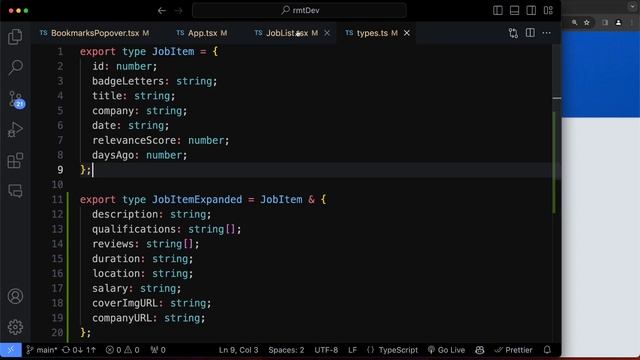Click the editor vertical scrollbar

point(556,193)
